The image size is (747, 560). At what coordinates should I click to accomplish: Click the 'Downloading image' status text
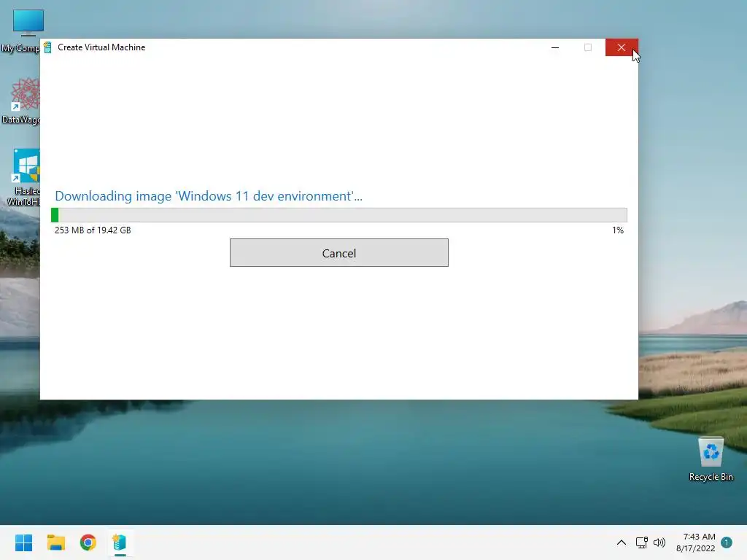[208, 196]
